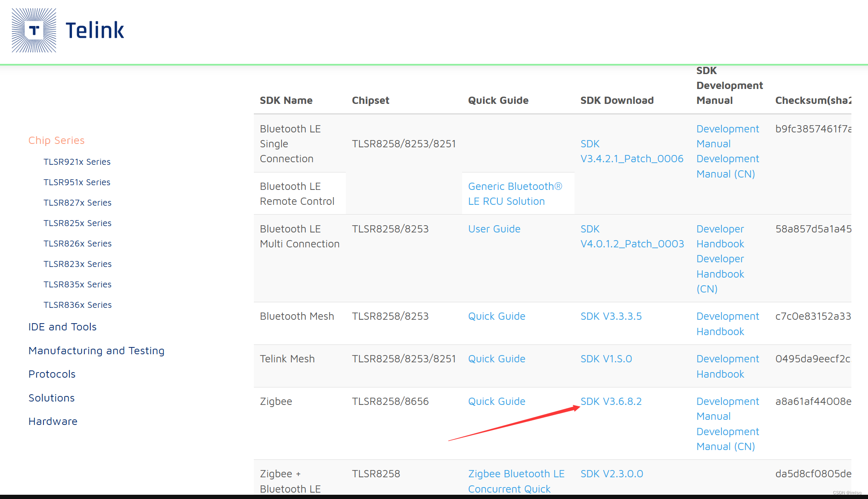Open IDE and Tools menu
868x499 pixels.
click(62, 327)
